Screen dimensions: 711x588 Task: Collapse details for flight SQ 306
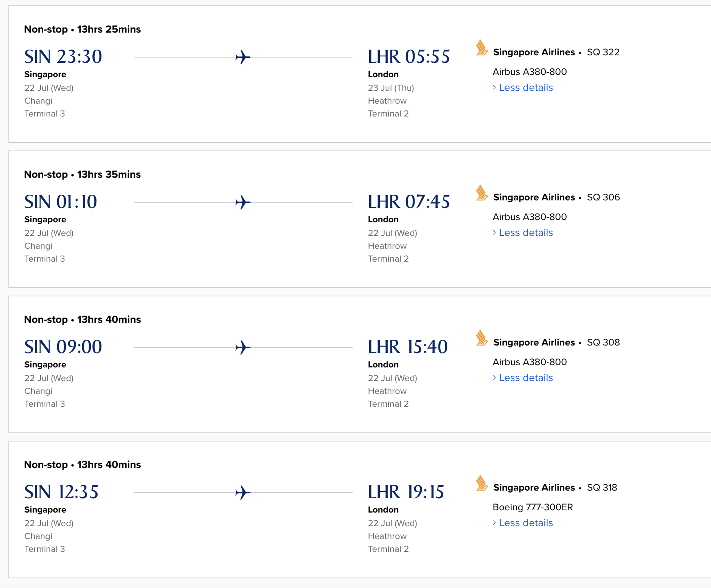[x=525, y=233]
